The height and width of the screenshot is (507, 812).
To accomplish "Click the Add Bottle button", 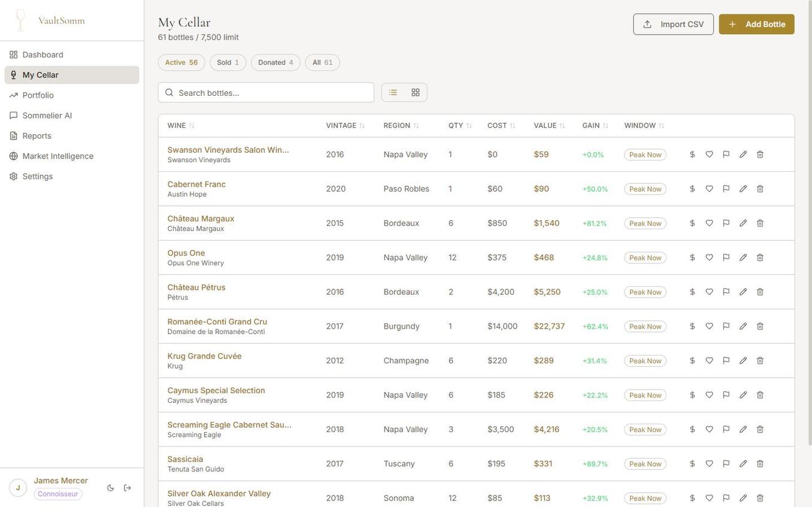I will click(757, 25).
